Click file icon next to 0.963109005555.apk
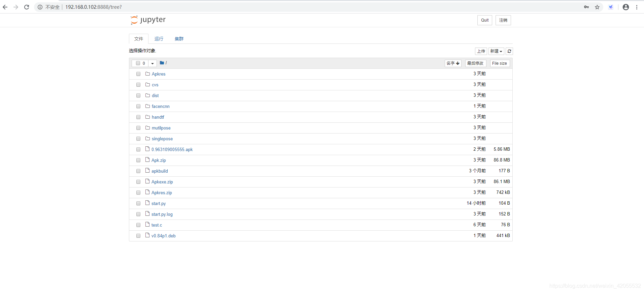This screenshot has width=644, height=292. pyautogui.click(x=147, y=149)
